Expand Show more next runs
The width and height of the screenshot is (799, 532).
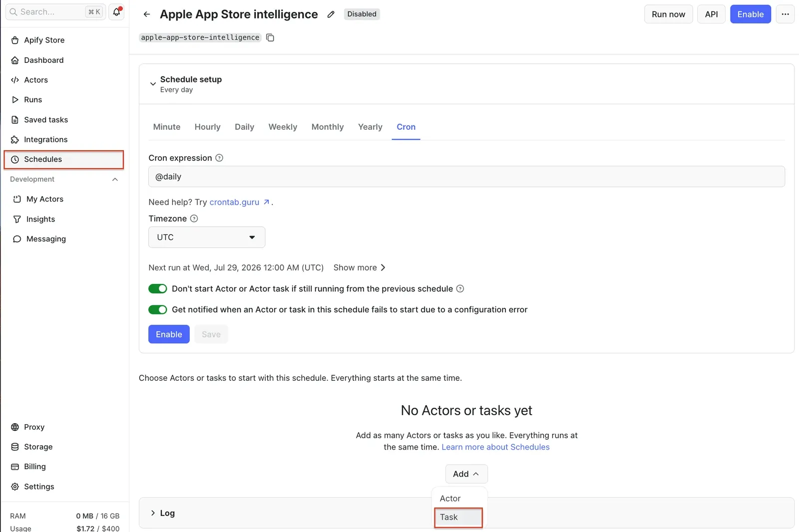click(x=360, y=268)
